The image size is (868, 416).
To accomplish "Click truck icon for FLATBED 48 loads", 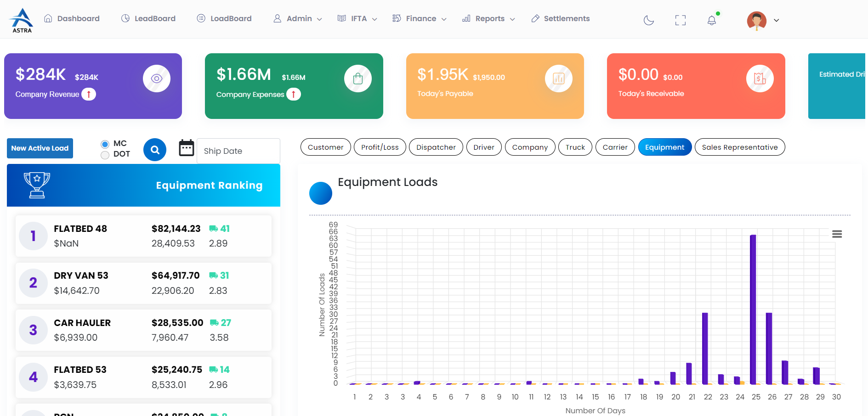I will pyautogui.click(x=214, y=229).
